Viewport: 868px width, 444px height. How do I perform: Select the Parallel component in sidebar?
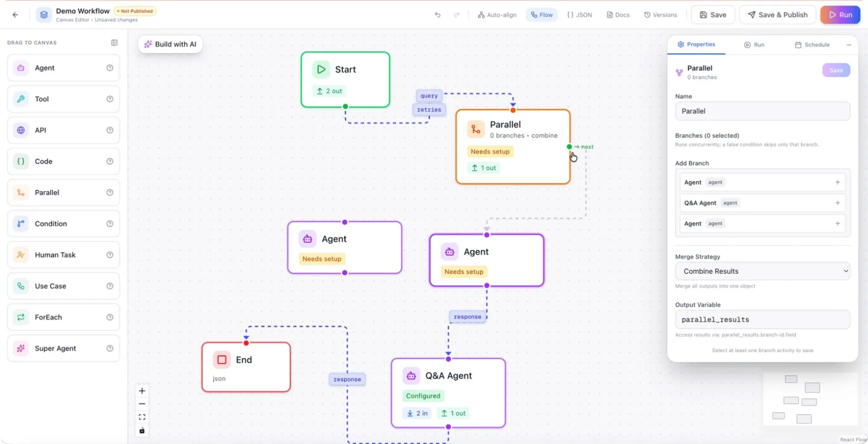[x=63, y=192]
